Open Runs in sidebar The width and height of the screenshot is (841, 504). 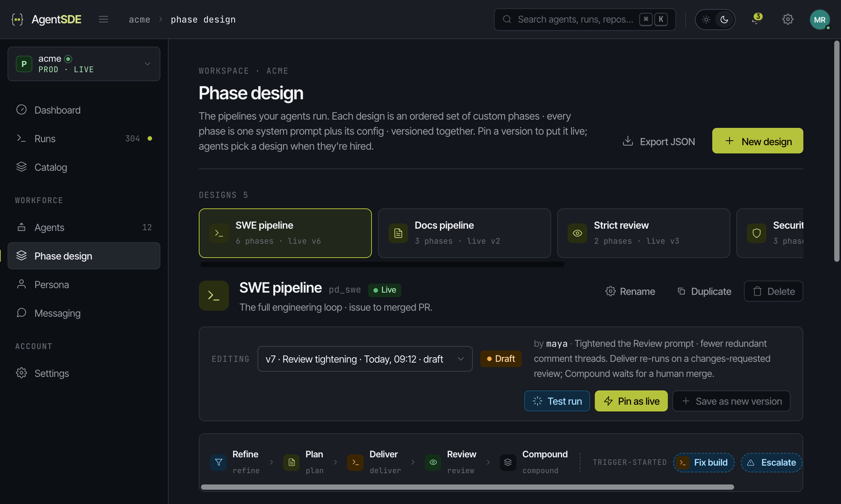click(84, 138)
